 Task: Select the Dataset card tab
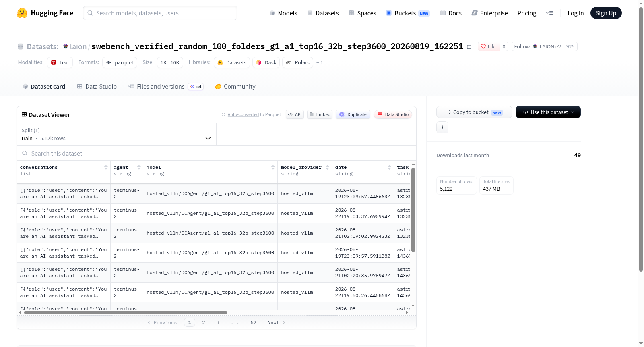(x=44, y=87)
